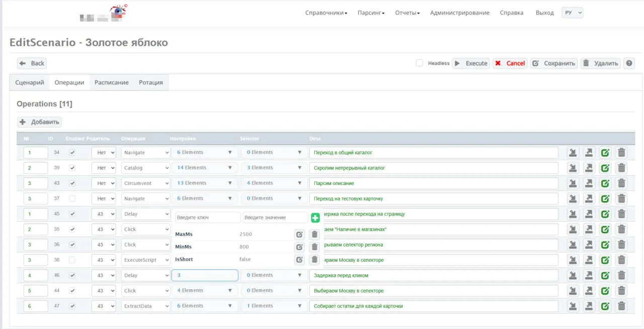Switch to the Расписание tab

tap(112, 83)
